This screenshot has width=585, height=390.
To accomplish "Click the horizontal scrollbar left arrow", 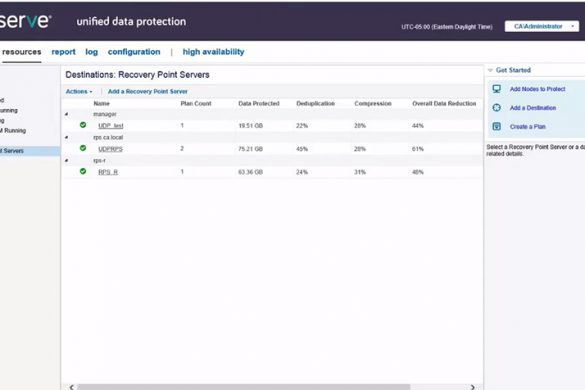I will click(72, 387).
